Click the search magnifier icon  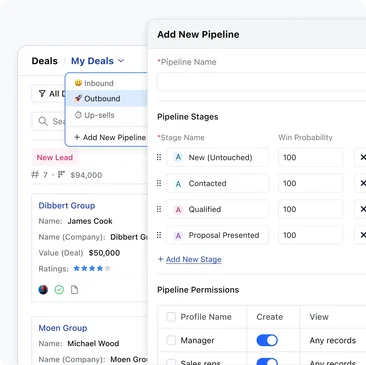point(43,121)
